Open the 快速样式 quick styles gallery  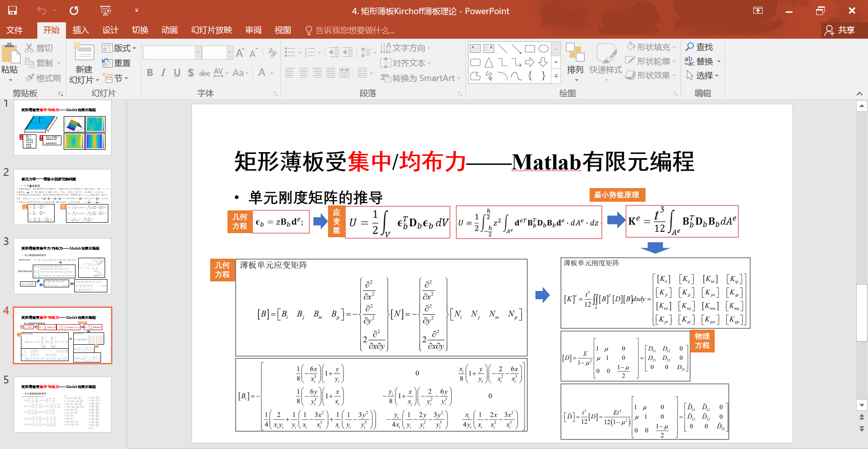click(x=606, y=62)
